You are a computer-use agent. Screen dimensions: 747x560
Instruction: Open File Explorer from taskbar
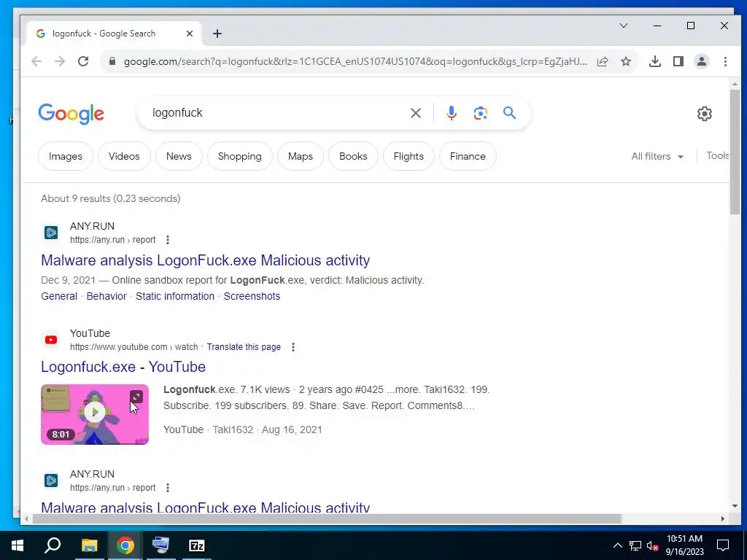pyautogui.click(x=89, y=545)
